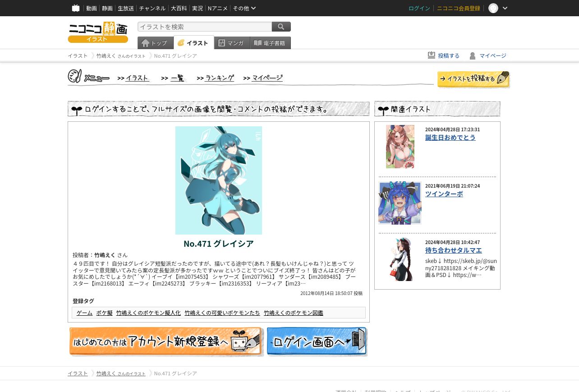Switch to the マンガ tab

point(232,43)
